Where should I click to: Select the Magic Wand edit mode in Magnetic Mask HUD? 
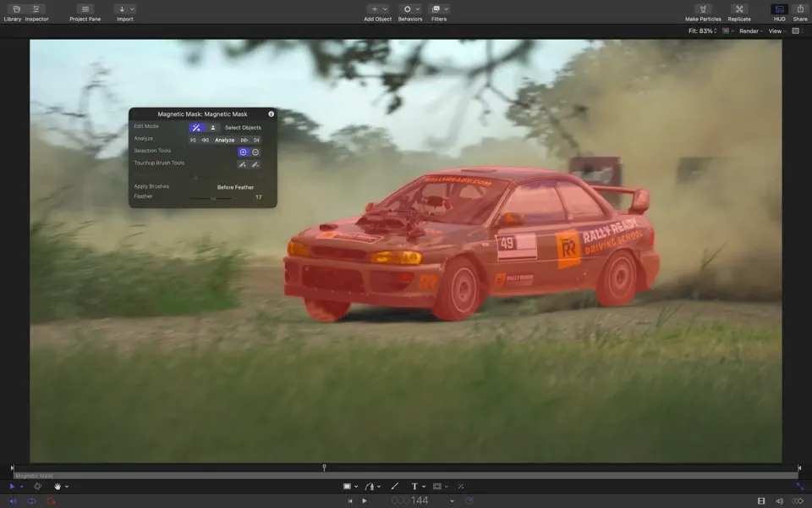point(197,127)
